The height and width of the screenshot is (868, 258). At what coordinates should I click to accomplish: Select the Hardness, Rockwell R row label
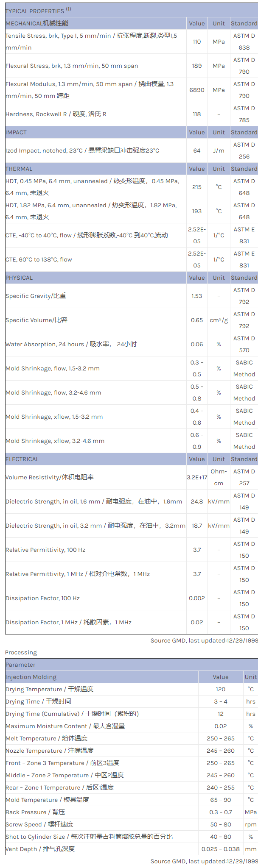(x=56, y=114)
